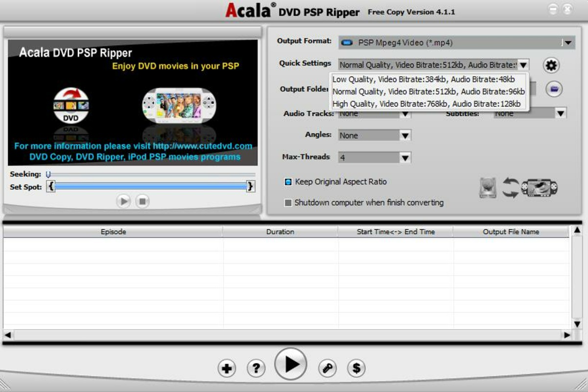Open the Subtitles dropdown arrow
Image resolution: width=588 pixels, height=392 pixels.
tap(561, 114)
